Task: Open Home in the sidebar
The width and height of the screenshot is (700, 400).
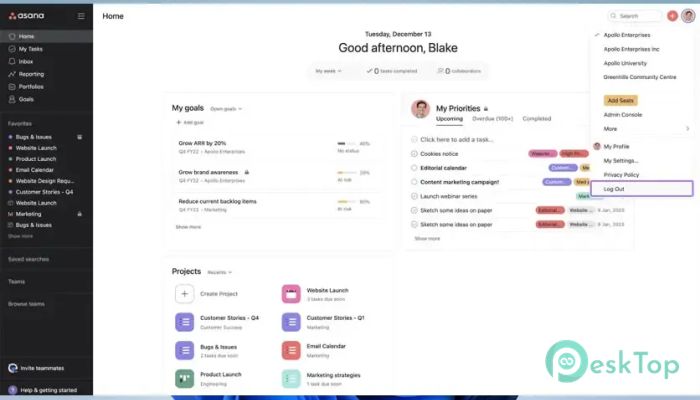Action: pyautogui.click(x=46, y=36)
